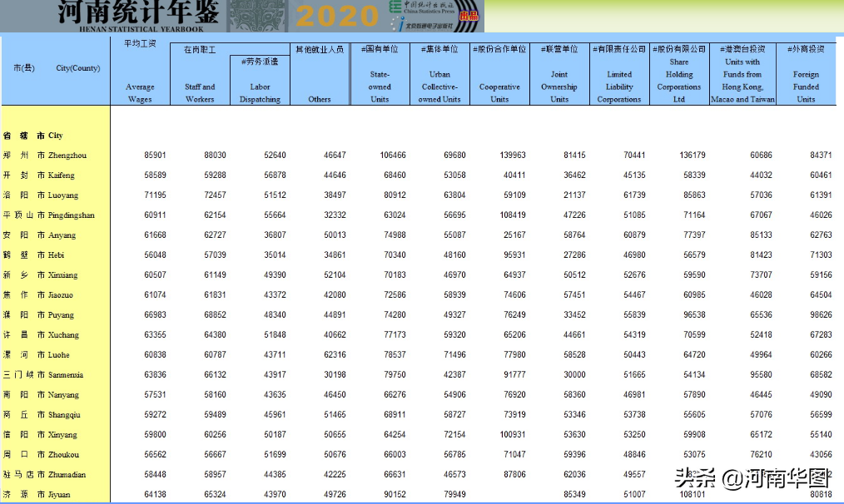Screen dimensions: 844x504
Task: Click the Luoyang row label
Action: pyautogui.click(x=41, y=195)
